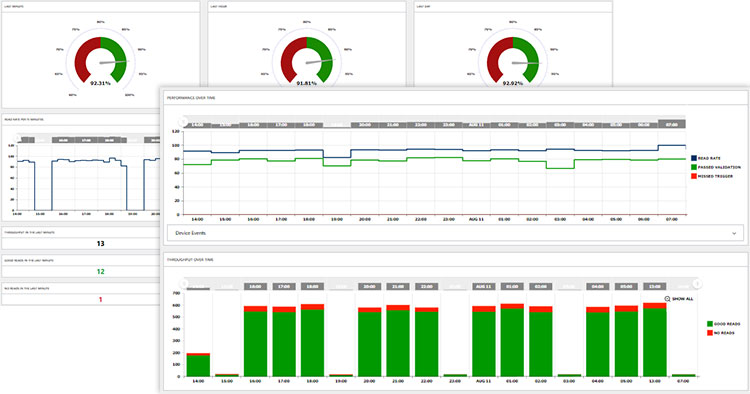Open the Device Events collapsed panel
The height and width of the screenshot is (394, 750).
coord(455,233)
